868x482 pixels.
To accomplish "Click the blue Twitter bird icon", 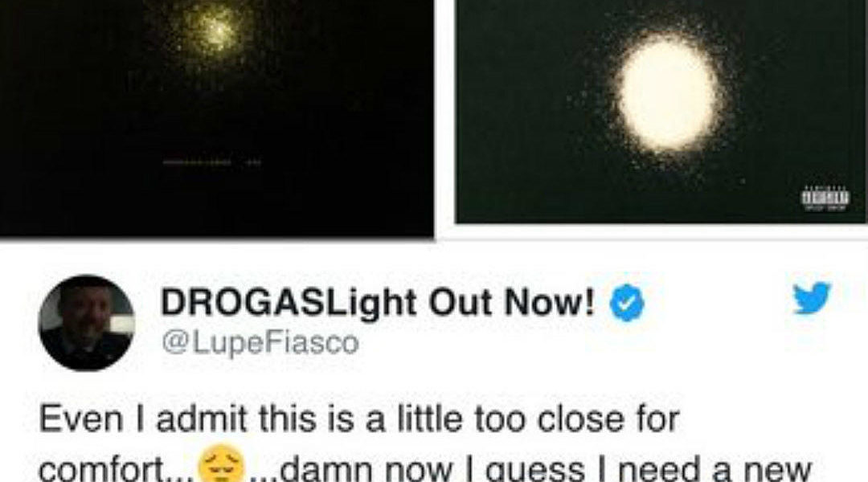I will (812, 298).
